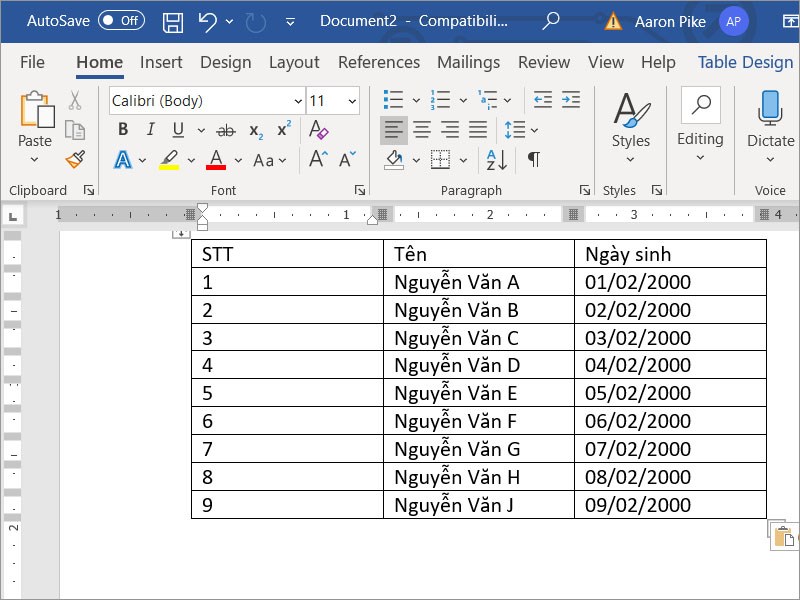
Task: Click the tab selector on ruler
Action: [13, 216]
